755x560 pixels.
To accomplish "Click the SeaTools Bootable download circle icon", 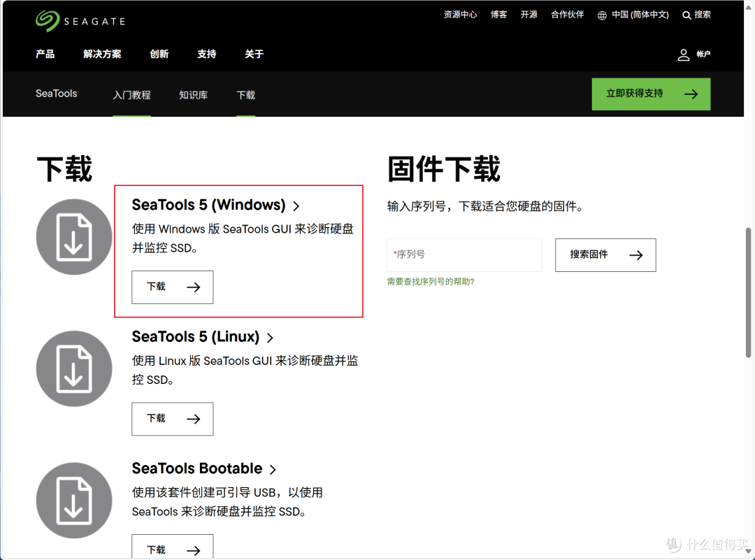I will [74, 501].
